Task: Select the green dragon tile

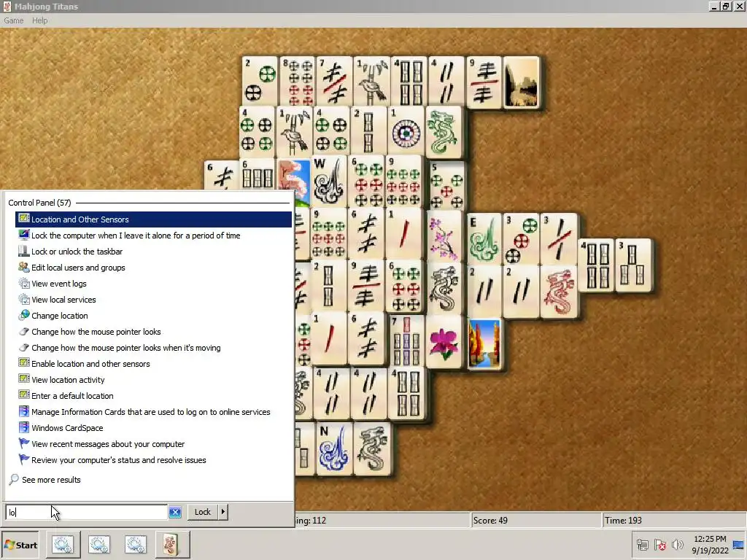Action: point(443,132)
